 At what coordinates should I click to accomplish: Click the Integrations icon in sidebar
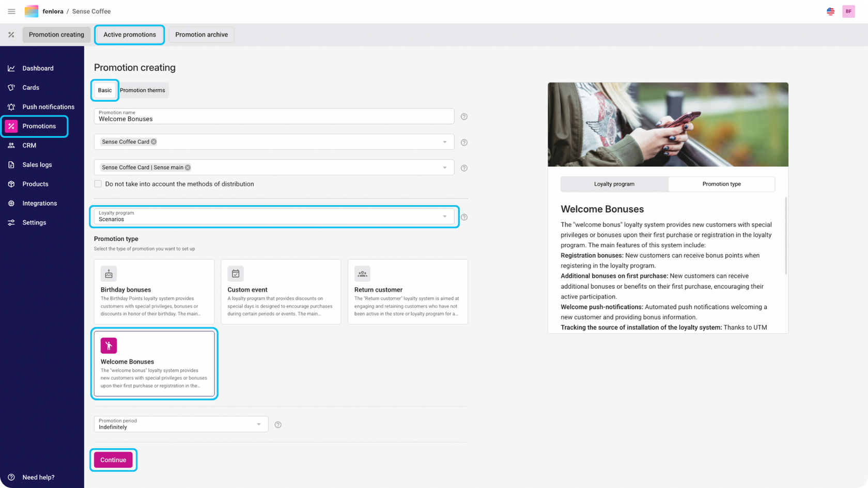(x=11, y=203)
